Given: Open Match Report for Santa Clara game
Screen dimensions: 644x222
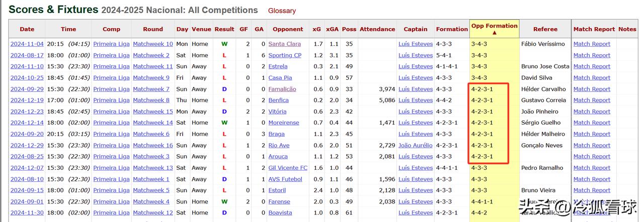Looking at the screenshot, I should [x=592, y=44].
